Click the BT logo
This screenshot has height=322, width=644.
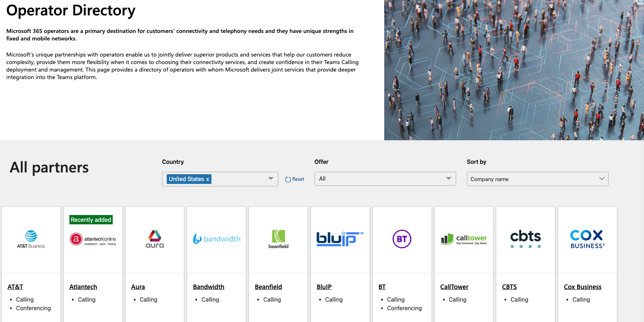pos(402,239)
